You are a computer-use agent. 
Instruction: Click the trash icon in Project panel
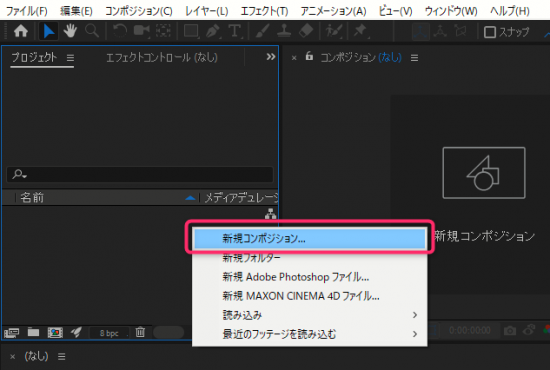tap(140, 331)
